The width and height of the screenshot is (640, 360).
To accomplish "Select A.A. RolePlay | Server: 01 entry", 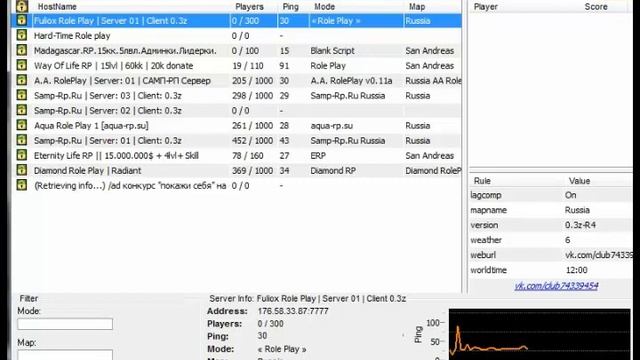I will [x=237, y=81].
